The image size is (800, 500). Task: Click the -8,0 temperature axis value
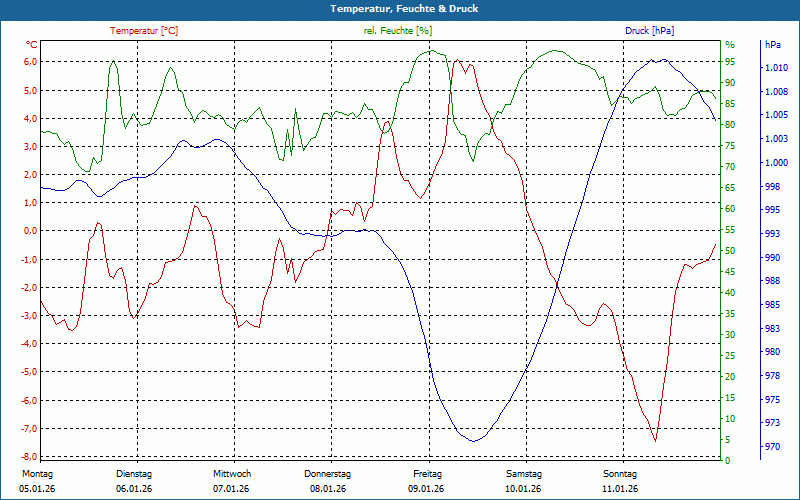(29, 457)
